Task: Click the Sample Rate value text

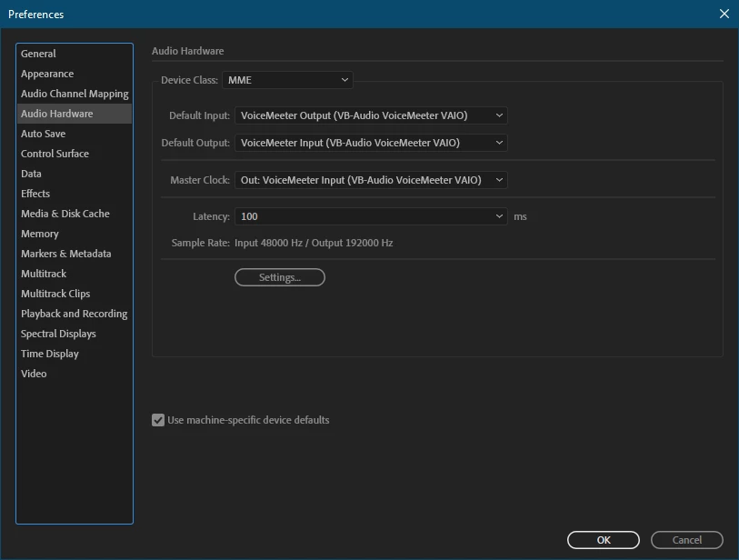Action: coord(314,244)
